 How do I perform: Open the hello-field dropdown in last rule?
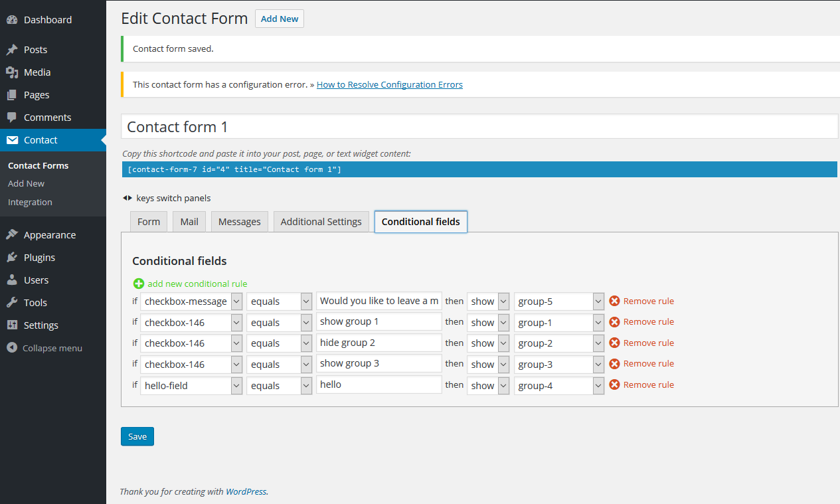pos(191,385)
